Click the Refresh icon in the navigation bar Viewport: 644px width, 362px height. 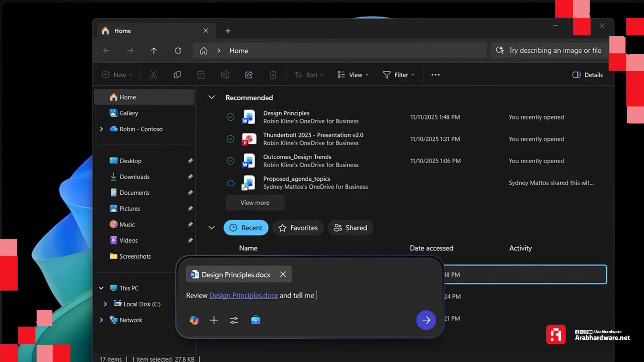coord(178,51)
